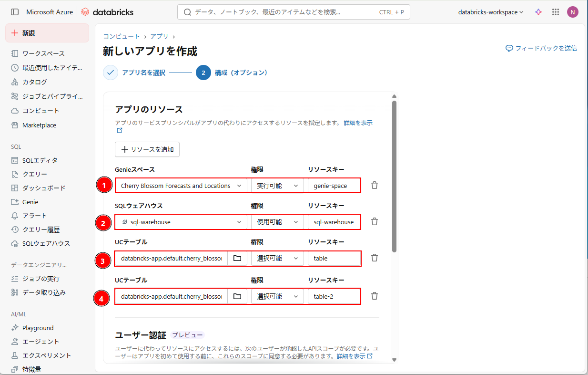Screen dimensions: 588x375
Task: Open the Databricks Assistant sparkle icon
Action: (x=538, y=12)
